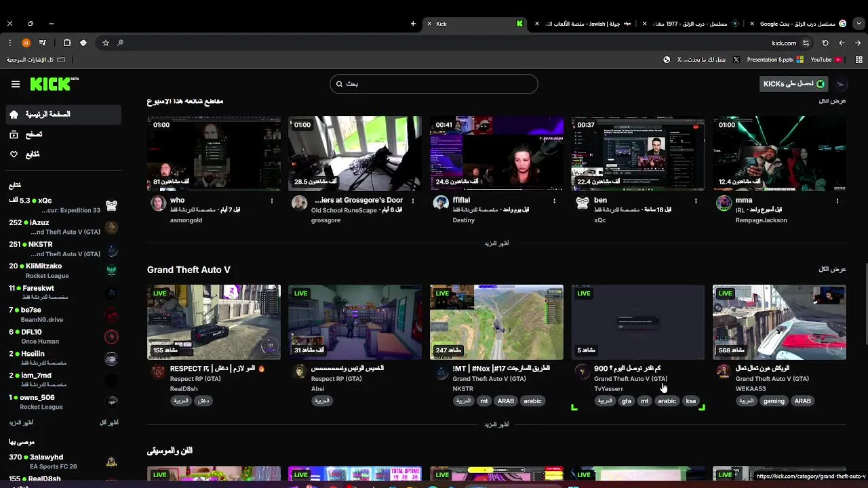Play the Destiny 'fffifal' clip thumbnail
This screenshot has width=868, height=488.
[x=496, y=154]
